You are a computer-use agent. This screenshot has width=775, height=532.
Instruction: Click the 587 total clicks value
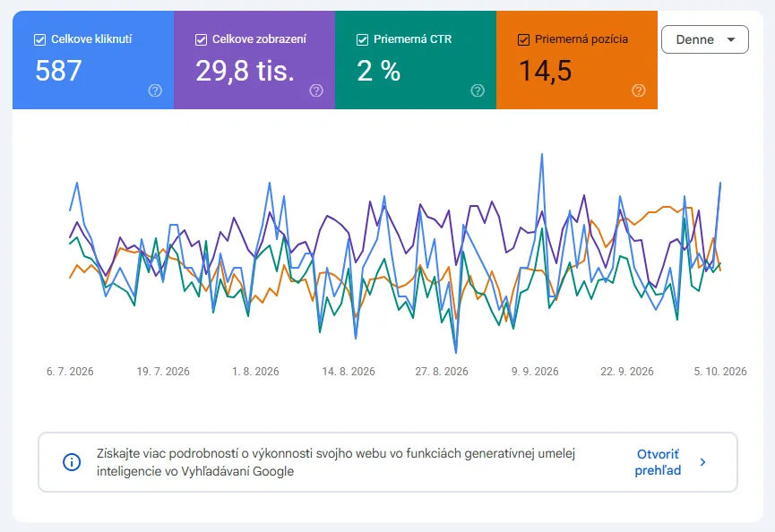coord(58,71)
